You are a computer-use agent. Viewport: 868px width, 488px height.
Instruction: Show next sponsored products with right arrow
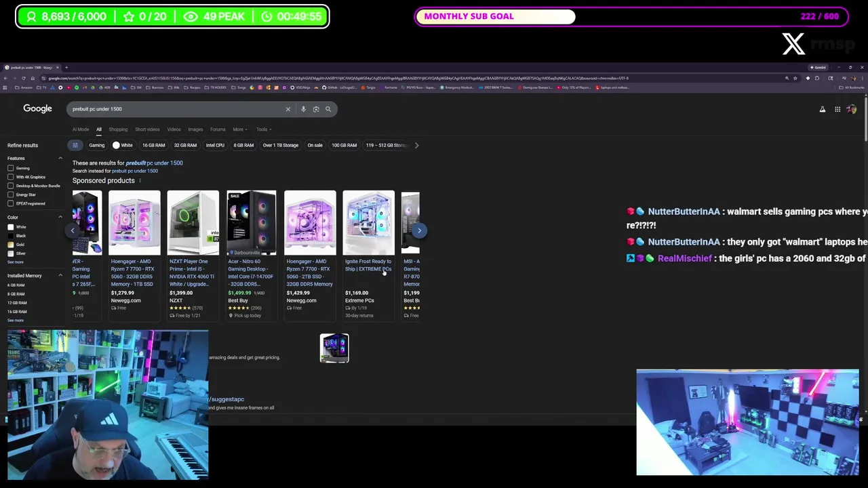[419, 230]
